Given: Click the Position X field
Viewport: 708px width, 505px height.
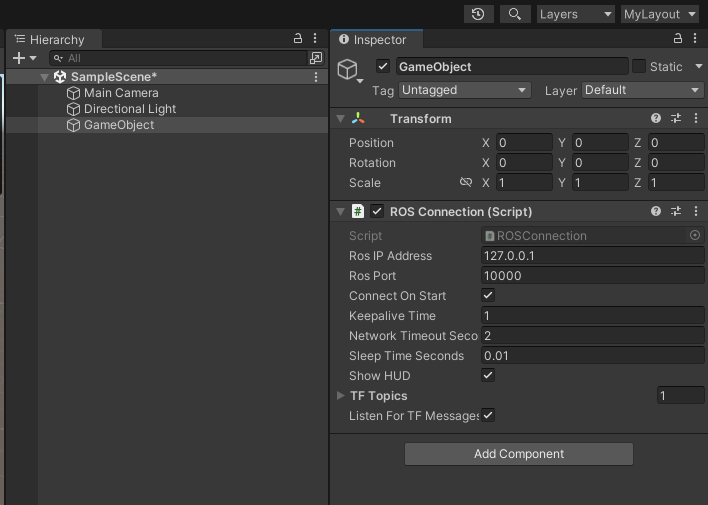Looking at the screenshot, I should click(x=524, y=143).
